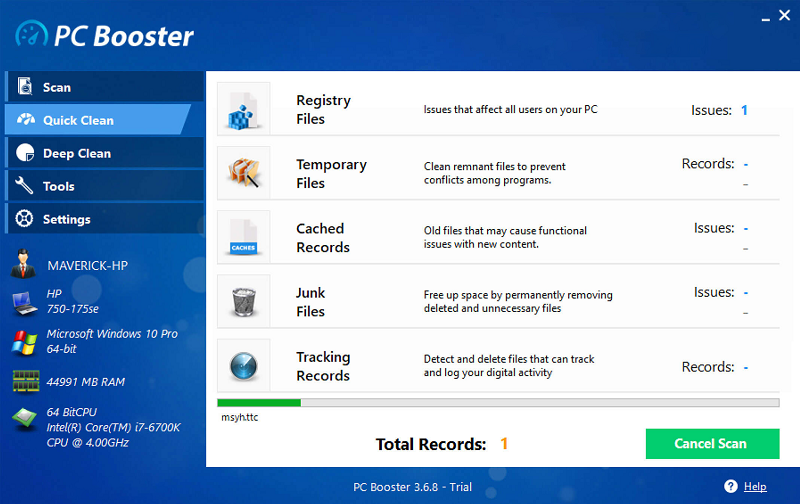Select the Quick Clean menu item
800x504 pixels.
tap(98, 120)
